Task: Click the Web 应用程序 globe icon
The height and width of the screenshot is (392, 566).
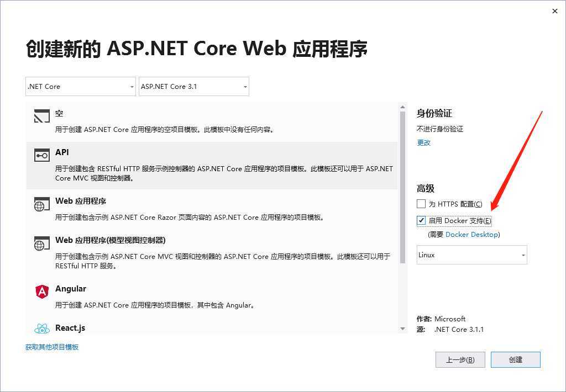Action: (x=42, y=204)
